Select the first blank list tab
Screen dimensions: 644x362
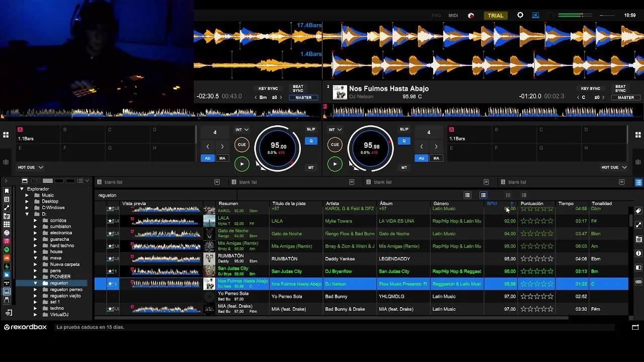[x=160, y=182]
